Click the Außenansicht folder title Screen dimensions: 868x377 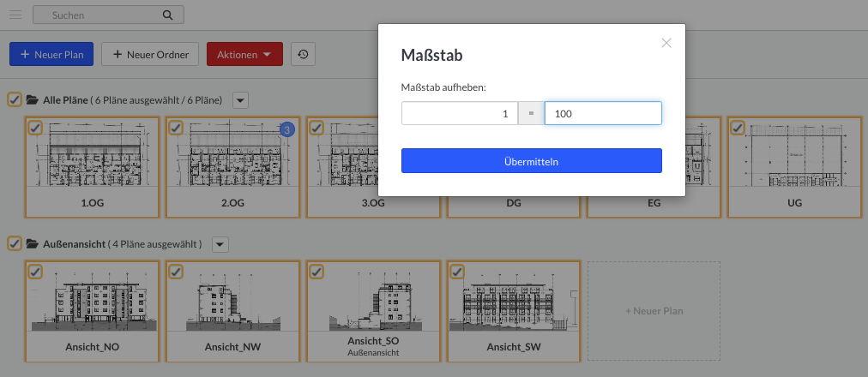tap(74, 244)
